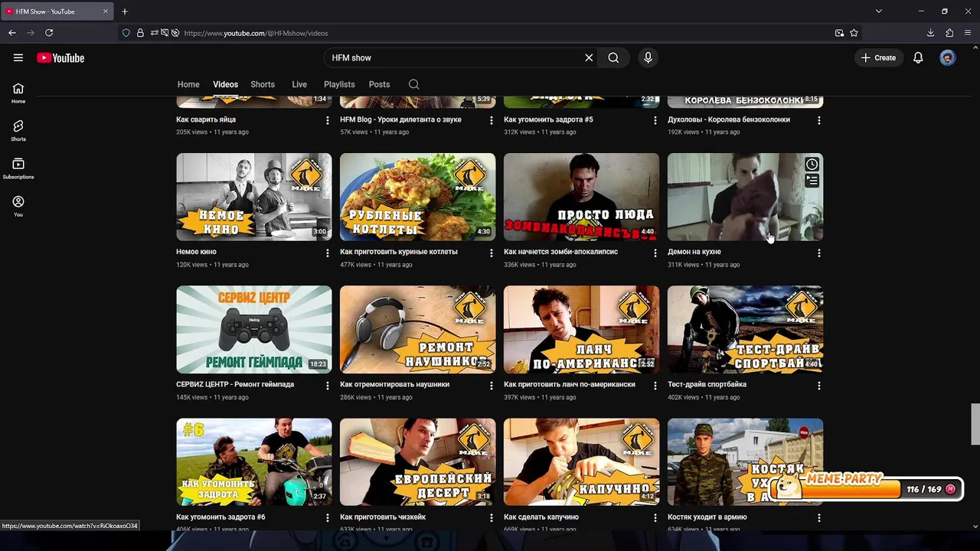The height and width of the screenshot is (551, 980).
Task: Open options menu for Немое кино
Action: coord(328,253)
